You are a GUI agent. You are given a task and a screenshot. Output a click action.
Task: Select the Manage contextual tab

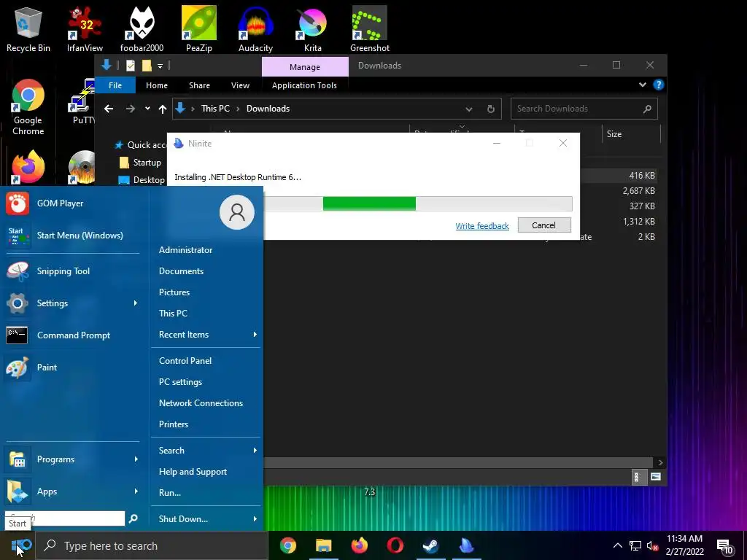[x=305, y=66]
